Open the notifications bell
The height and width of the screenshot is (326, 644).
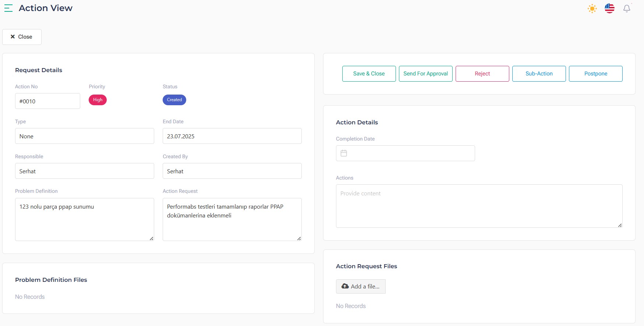click(x=627, y=8)
